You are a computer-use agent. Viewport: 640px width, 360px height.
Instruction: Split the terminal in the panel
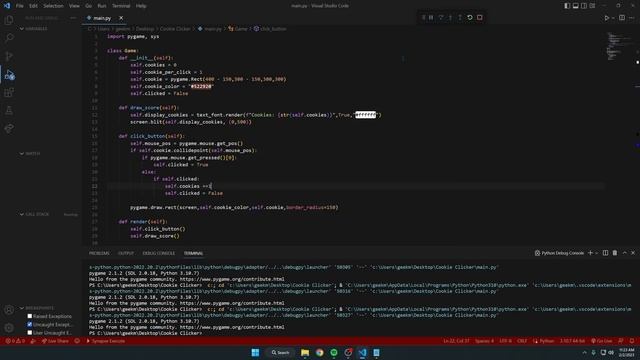[x=605, y=253]
